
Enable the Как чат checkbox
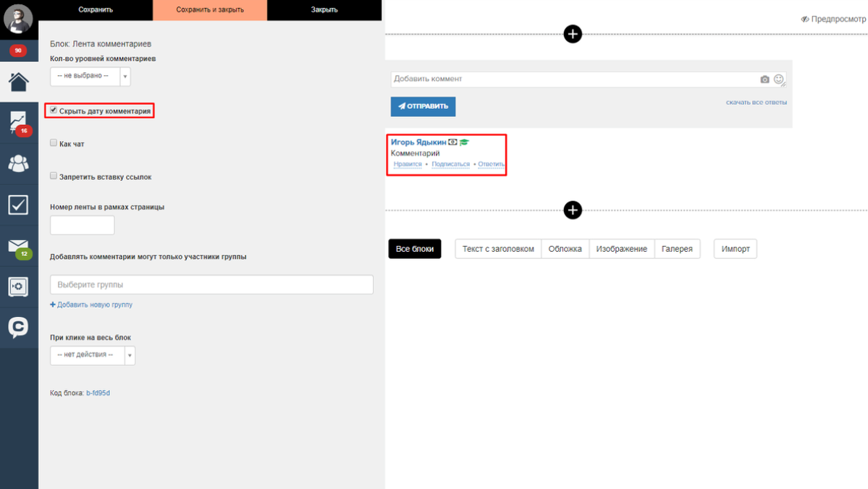[54, 143]
